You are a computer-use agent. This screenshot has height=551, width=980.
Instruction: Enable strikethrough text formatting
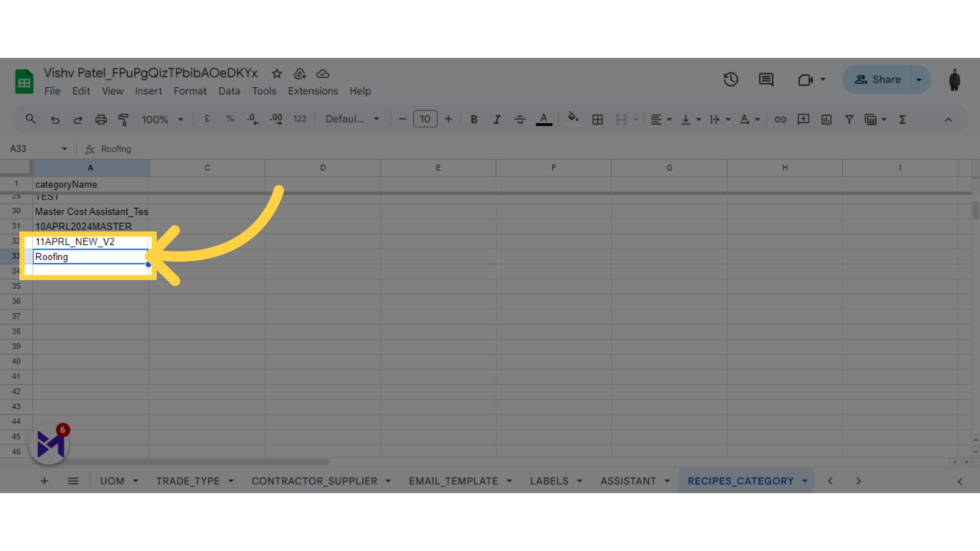(x=520, y=119)
